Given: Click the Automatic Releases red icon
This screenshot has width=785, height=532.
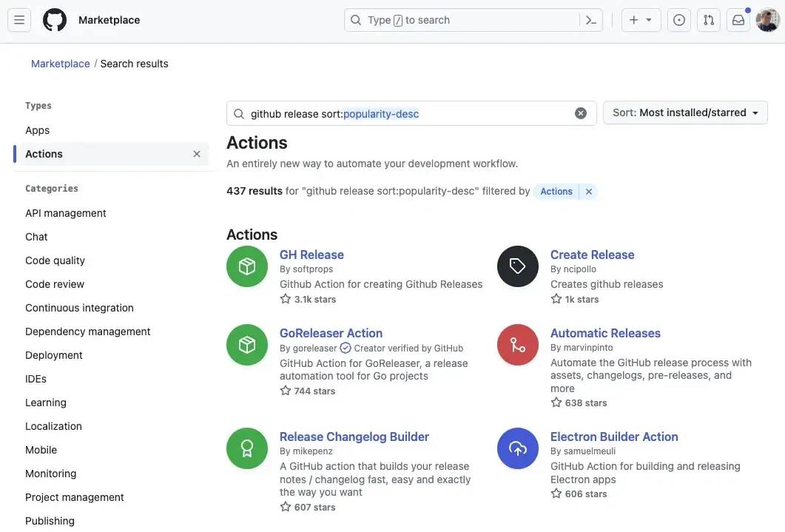Looking at the screenshot, I should point(517,344).
